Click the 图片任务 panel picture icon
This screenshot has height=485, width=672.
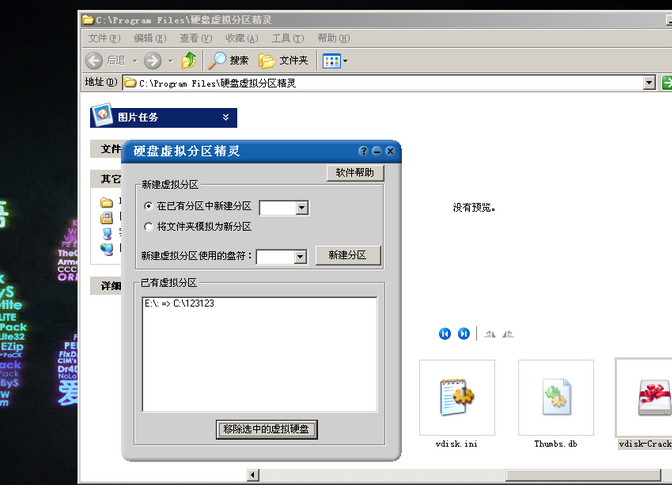[x=102, y=115]
